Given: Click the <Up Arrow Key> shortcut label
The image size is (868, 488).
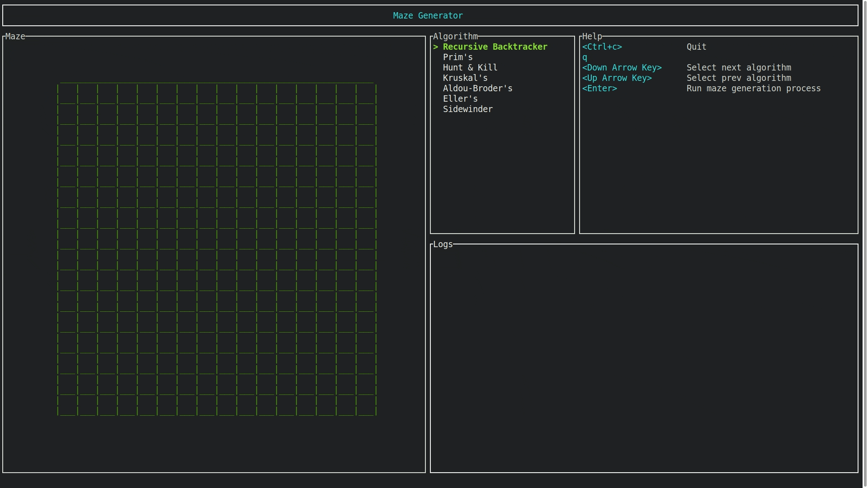Looking at the screenshot, I should tap(617, 78).
